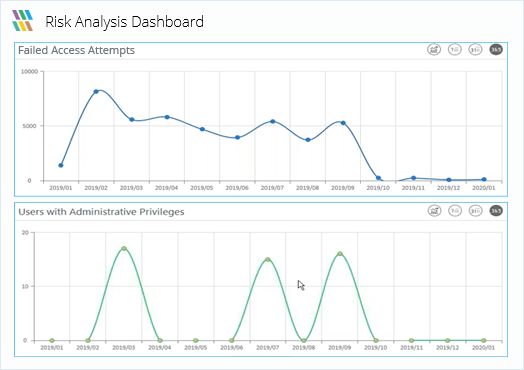Select the 2019/05 green point in Administrative Privileges chart
Viewport: 524px width, 370px height.
[196, 341]
